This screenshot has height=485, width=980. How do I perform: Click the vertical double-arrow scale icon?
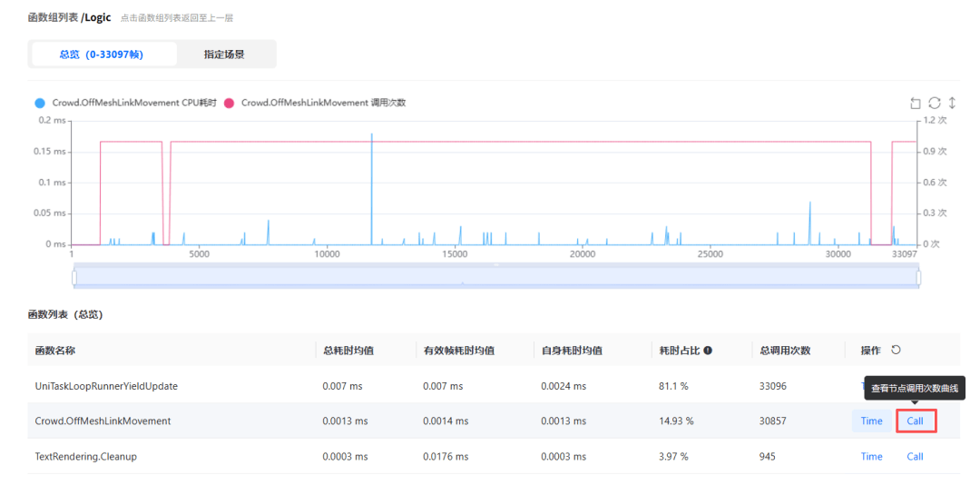953,103
